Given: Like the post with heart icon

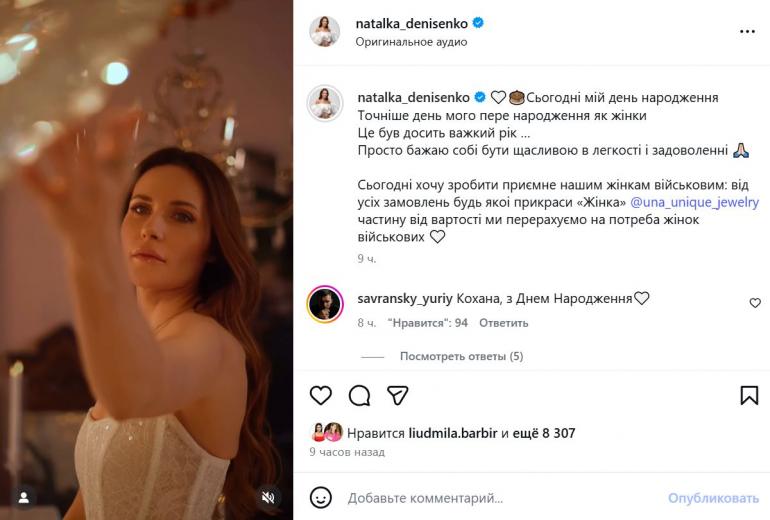Looking at the screenshot, I should (x=320, y=395).
